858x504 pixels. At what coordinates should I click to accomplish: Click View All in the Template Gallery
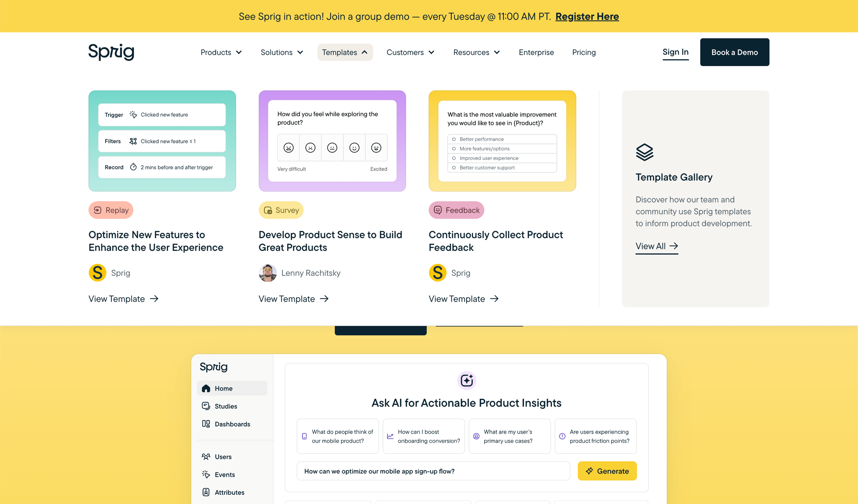(657, 246)
